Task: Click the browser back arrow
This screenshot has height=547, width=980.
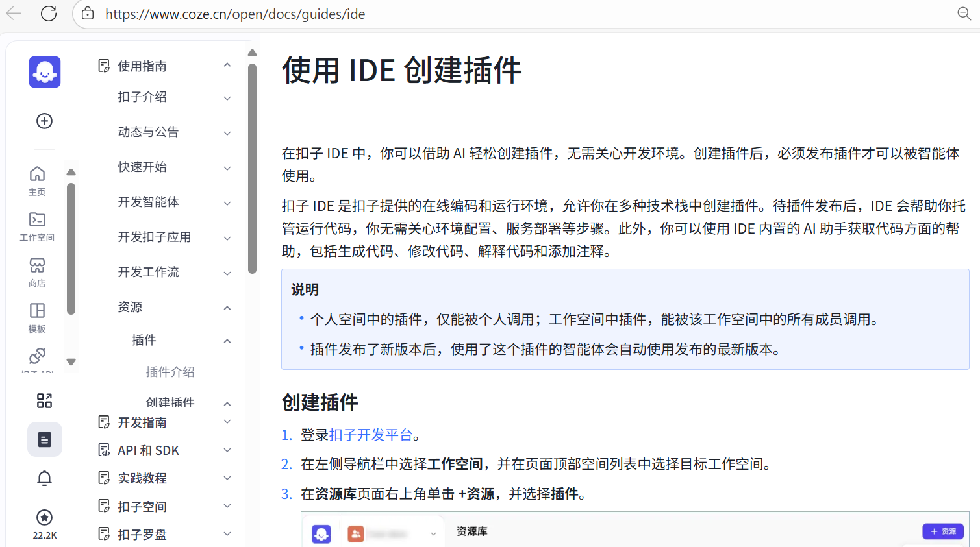Action: [x=14, y=14]
